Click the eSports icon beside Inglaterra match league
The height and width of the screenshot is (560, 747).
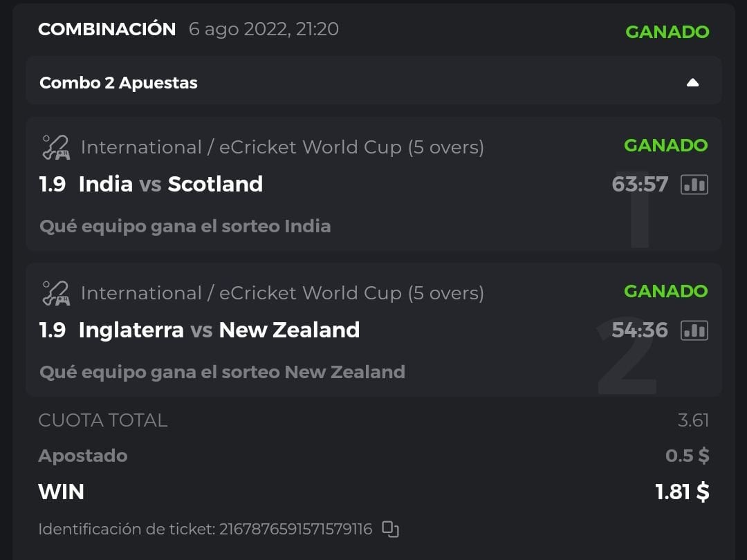coord(55,293)
